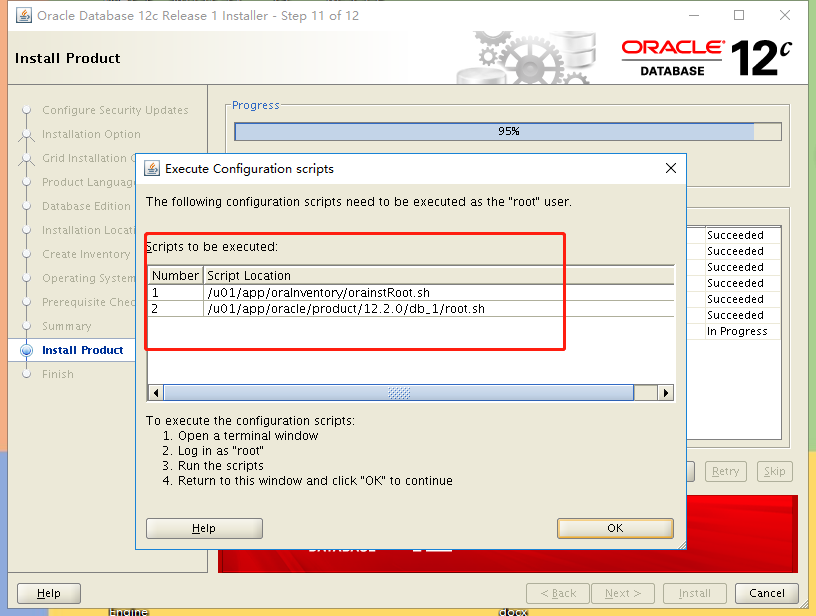816x616 pixels.
Task: Click the In Progress status entry
Action: (737, 331)
